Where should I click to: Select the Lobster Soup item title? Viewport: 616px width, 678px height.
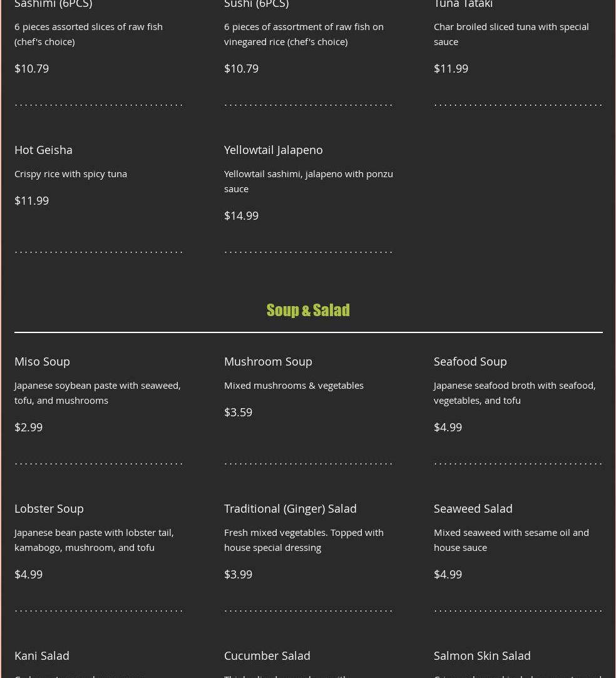[49, 508]
